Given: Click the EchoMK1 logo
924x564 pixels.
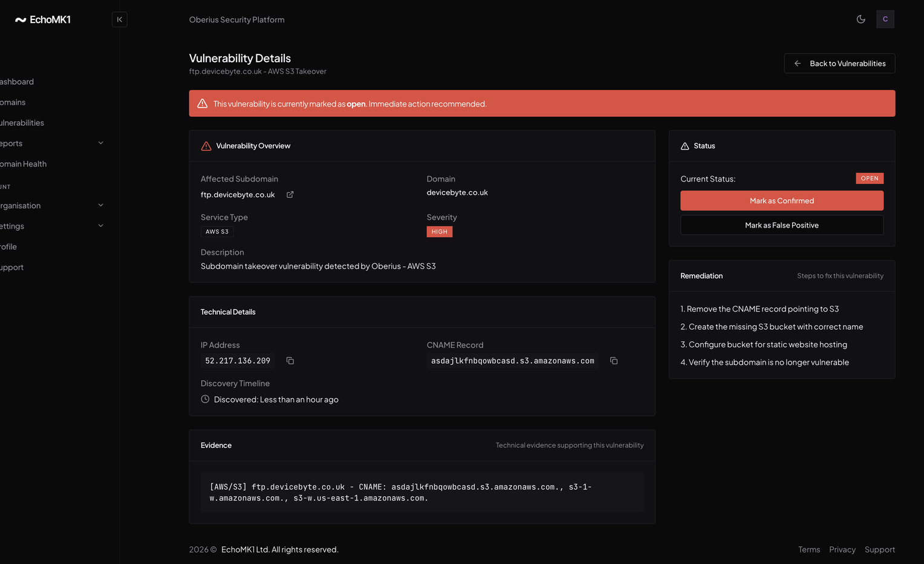Looking at the screenshot, I should coord(43,19).
